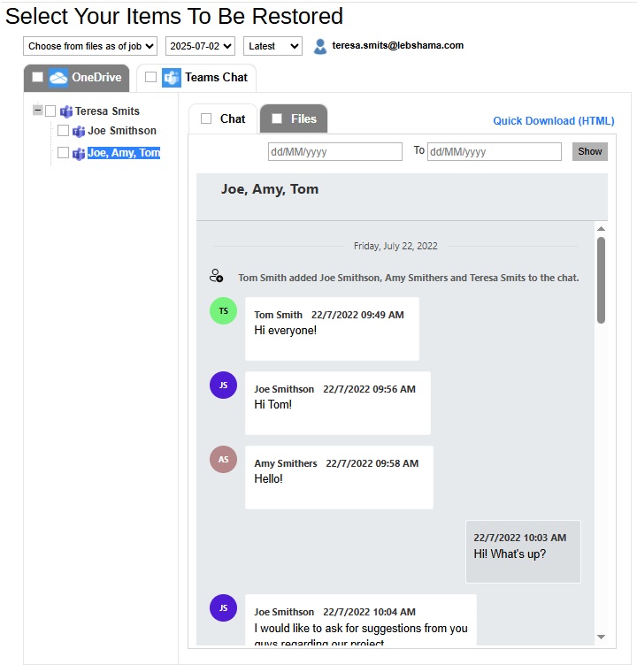This screenshot has height=672, width=637.
Task: Select the Chat sub-tab
Action: click(223, 118)
